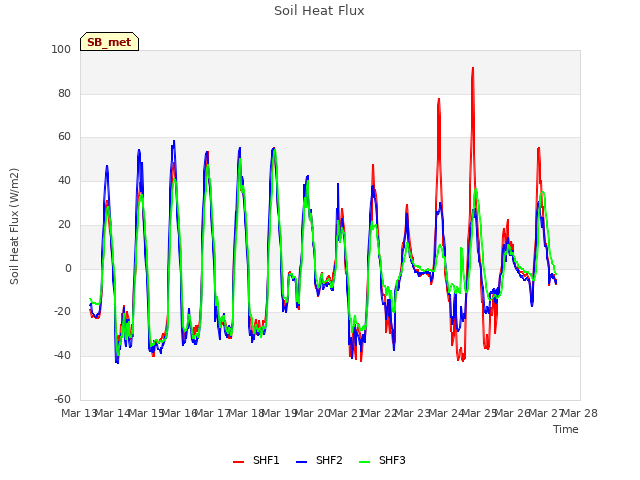
Task: Click the Mar 13 x-axis date label
Action: (79, 413)
